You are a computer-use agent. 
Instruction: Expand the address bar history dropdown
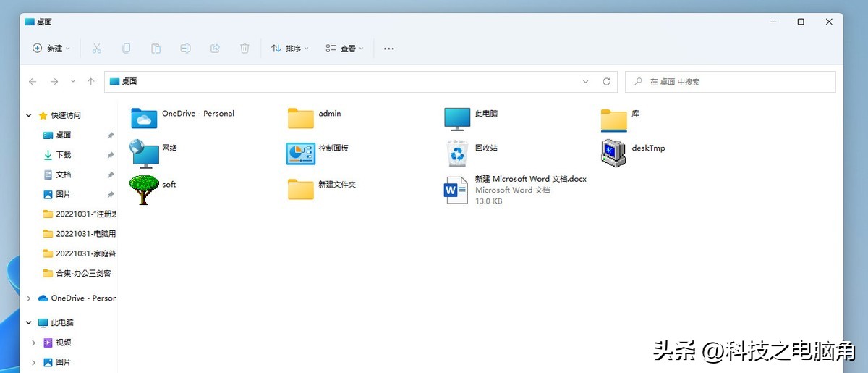point(586,82)
